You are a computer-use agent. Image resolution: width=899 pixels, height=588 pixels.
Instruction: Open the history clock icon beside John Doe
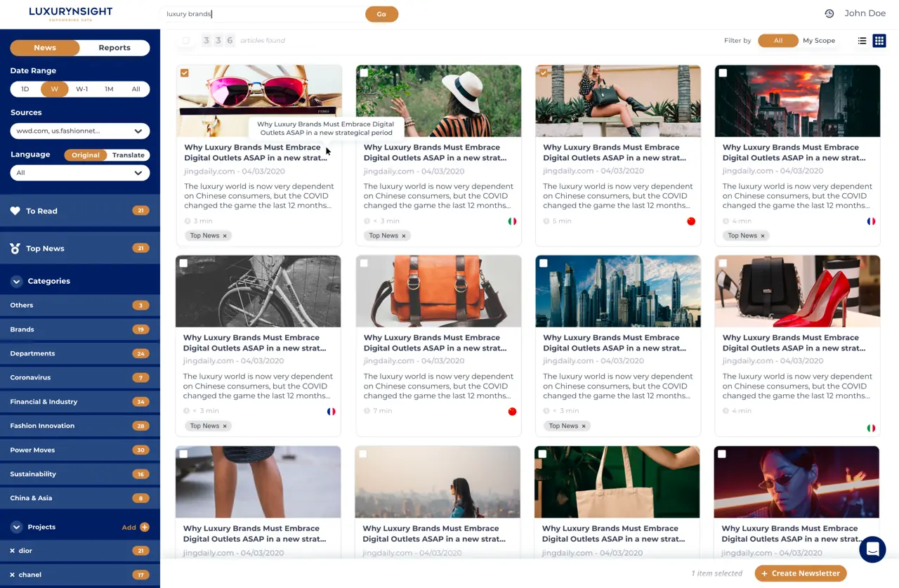(x=829, y=13)
